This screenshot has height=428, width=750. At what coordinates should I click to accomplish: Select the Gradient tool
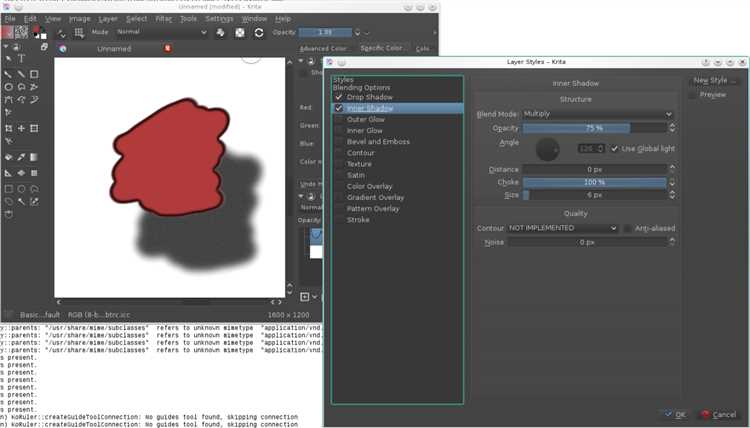coord(34,157)
